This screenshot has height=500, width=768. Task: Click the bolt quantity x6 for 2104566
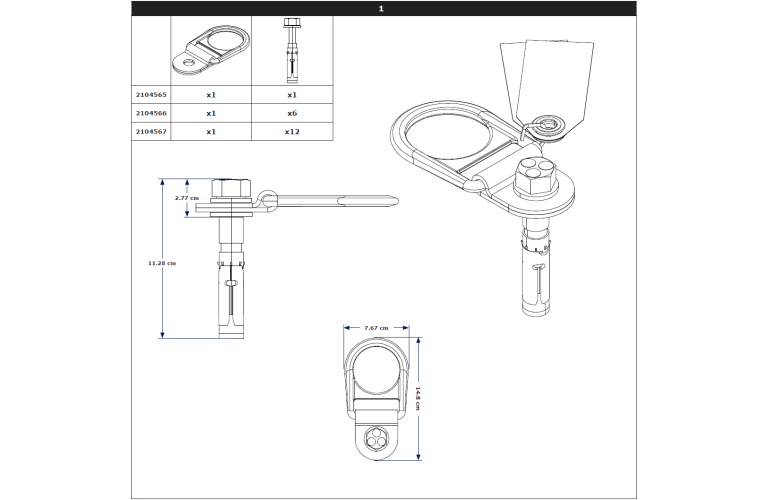pyautogui.click(x=292, y=113)
